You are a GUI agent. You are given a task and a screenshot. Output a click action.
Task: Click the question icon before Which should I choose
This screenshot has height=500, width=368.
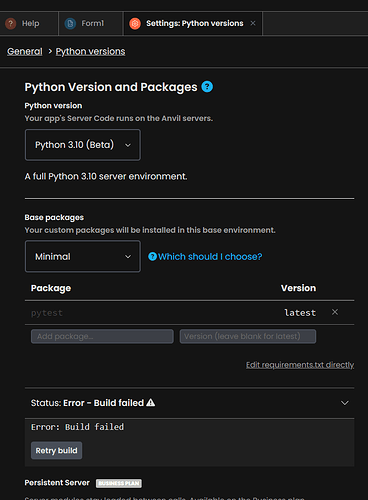point(152,256)
